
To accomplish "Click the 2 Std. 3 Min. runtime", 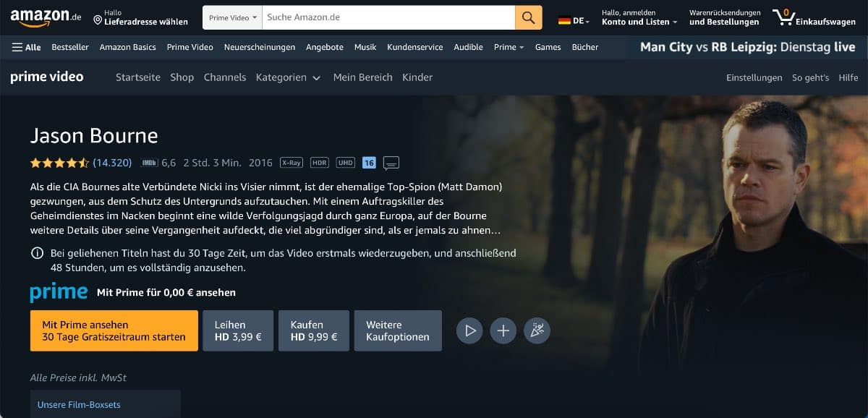I will pyautogui.click(x=212, y=163).
